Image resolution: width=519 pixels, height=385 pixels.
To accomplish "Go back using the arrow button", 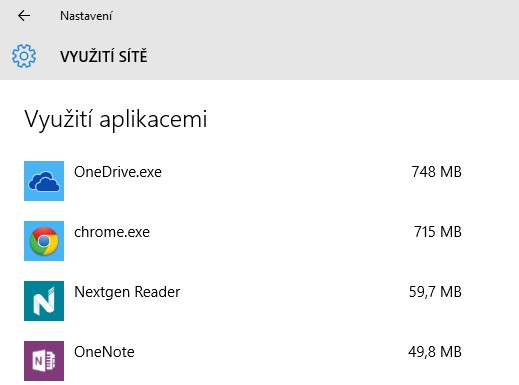I will click(x=24, y=16).
